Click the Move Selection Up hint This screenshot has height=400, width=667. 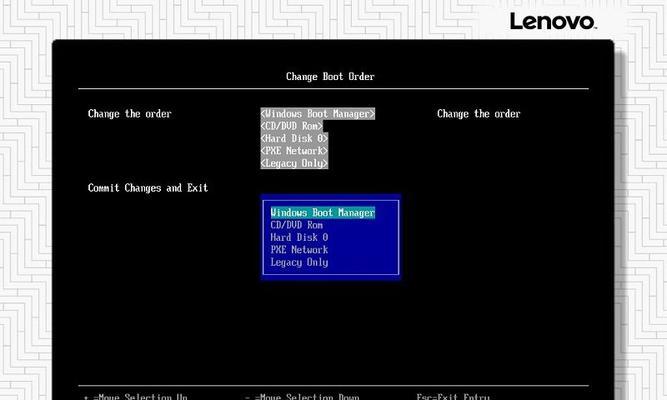pos(136,397)
